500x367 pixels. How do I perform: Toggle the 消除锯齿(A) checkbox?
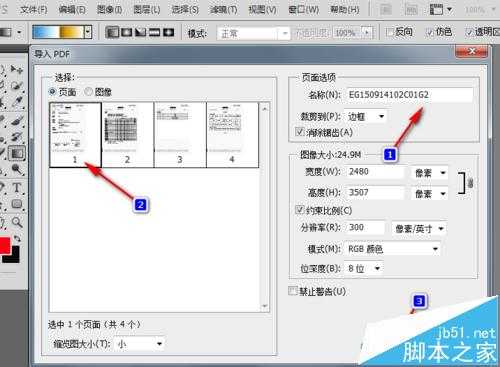coord(299,131)
